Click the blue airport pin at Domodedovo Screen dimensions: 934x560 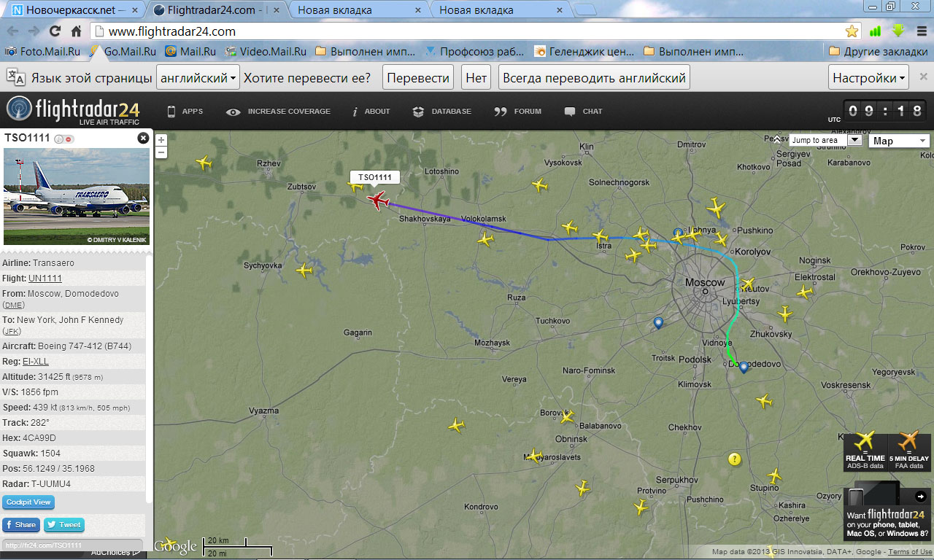click(744, 367)
